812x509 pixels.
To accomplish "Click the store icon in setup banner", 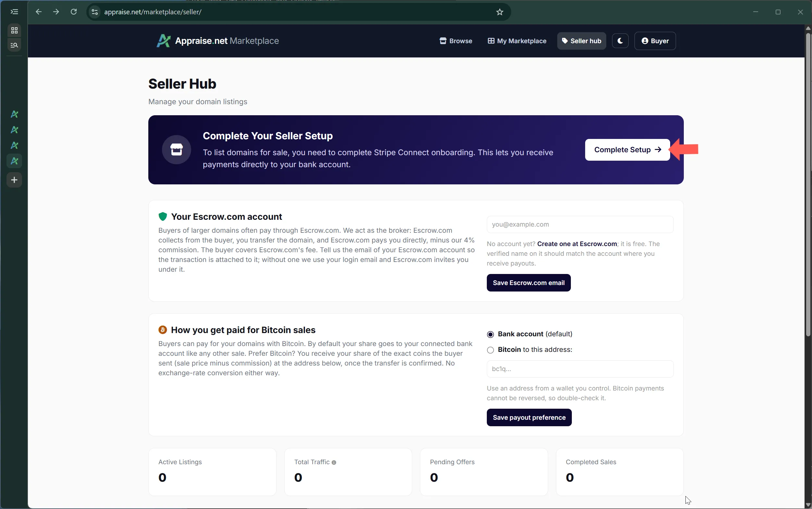I will click(176, 149).
